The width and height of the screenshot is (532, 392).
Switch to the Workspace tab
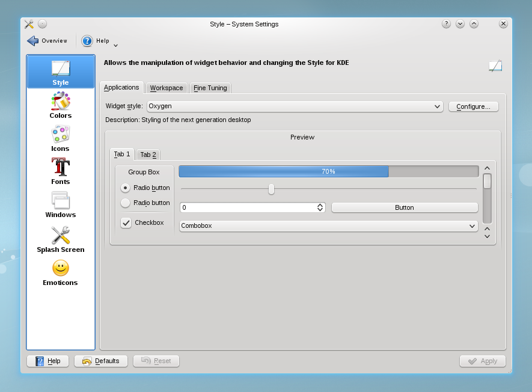[x=167, y=88]
